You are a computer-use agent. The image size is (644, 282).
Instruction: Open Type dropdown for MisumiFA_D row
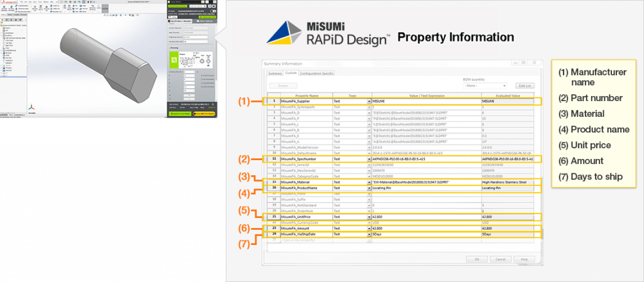coord(369,112)
